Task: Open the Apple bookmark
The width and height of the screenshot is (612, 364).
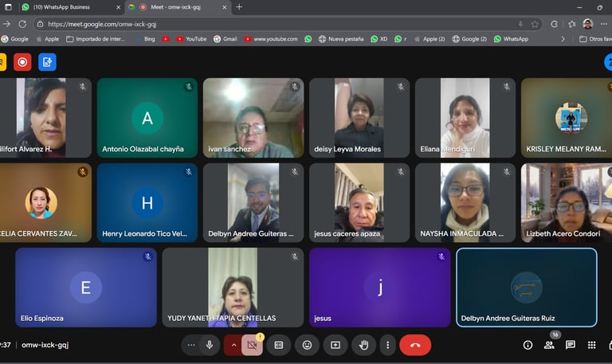Action: point(47,39)
